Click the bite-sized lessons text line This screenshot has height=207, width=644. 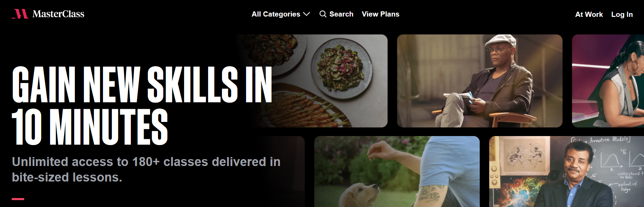[67, 177]
